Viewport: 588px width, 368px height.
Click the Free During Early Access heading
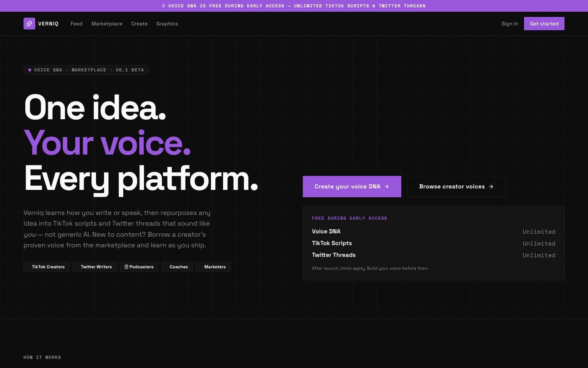349,218
